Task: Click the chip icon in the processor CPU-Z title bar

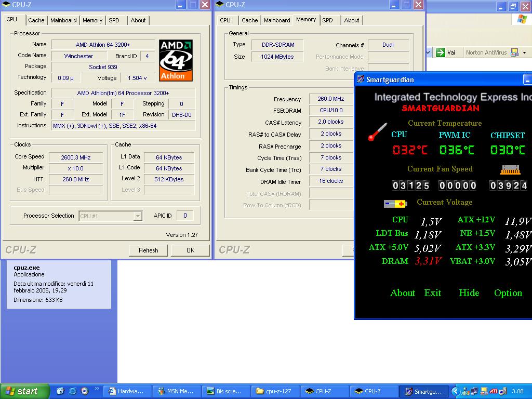Action: pyautogui.click(x=6, y=4)
